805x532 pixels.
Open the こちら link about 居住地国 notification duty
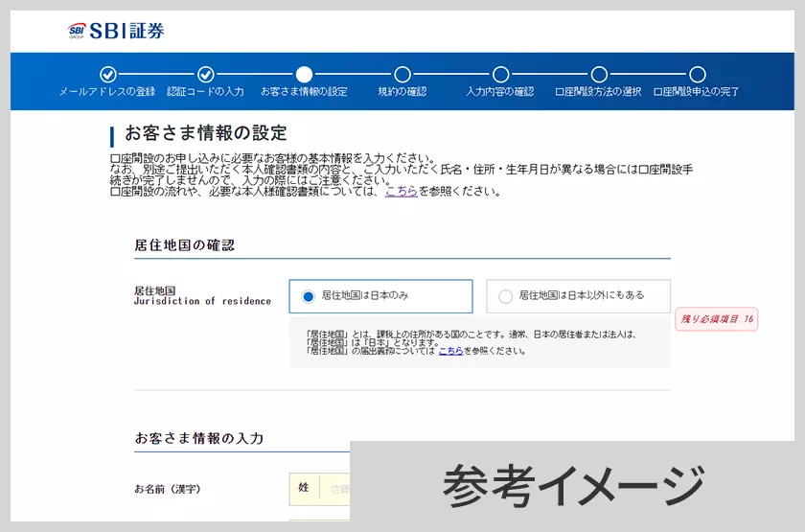click(450, 351)
